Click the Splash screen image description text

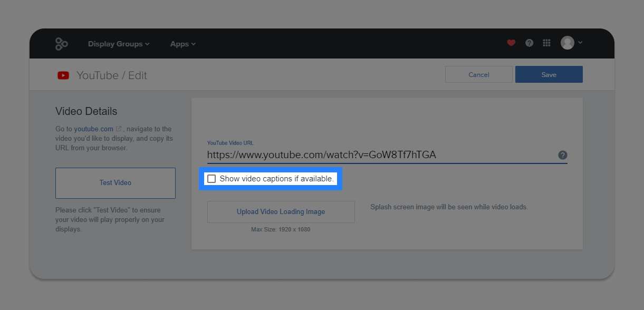tap(449, 207)
